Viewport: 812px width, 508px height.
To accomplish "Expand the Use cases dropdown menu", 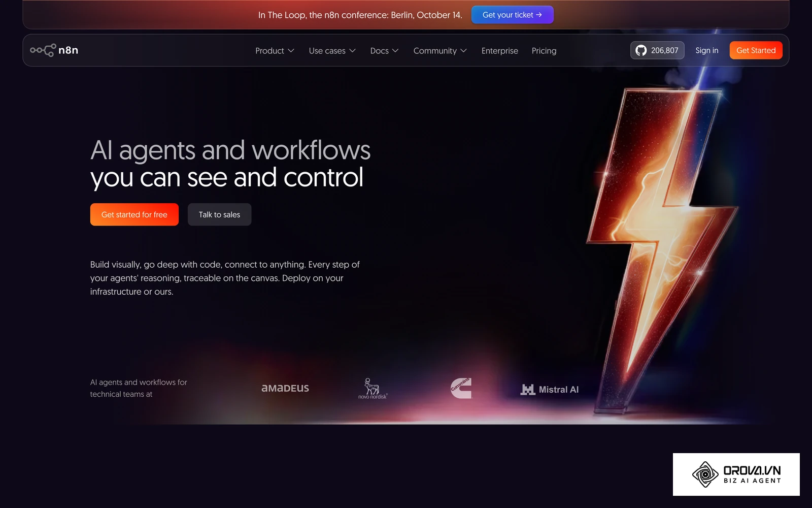I will point(332,51).
